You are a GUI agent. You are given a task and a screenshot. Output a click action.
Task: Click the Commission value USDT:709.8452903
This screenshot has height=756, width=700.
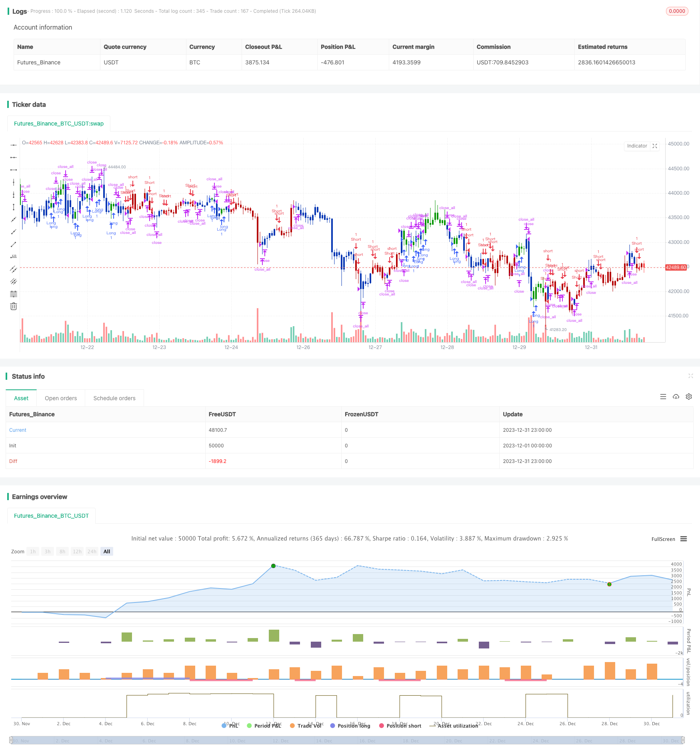(502, 62)
